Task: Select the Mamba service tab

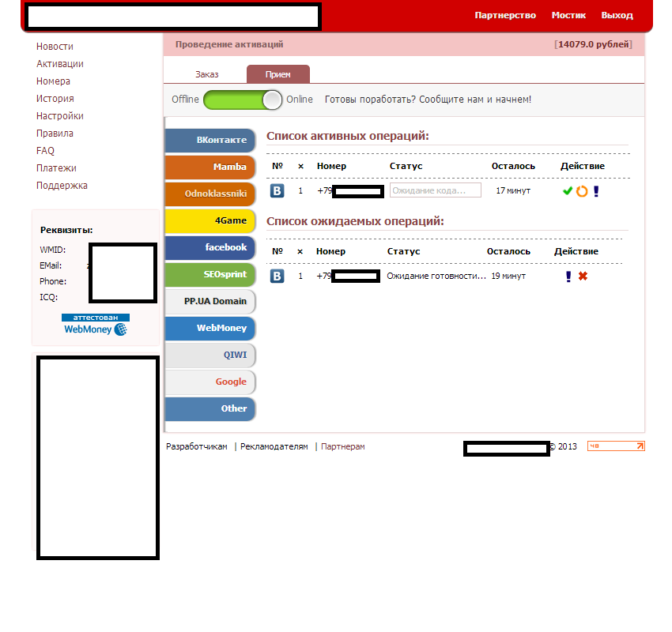Action: tap(210, 167)
